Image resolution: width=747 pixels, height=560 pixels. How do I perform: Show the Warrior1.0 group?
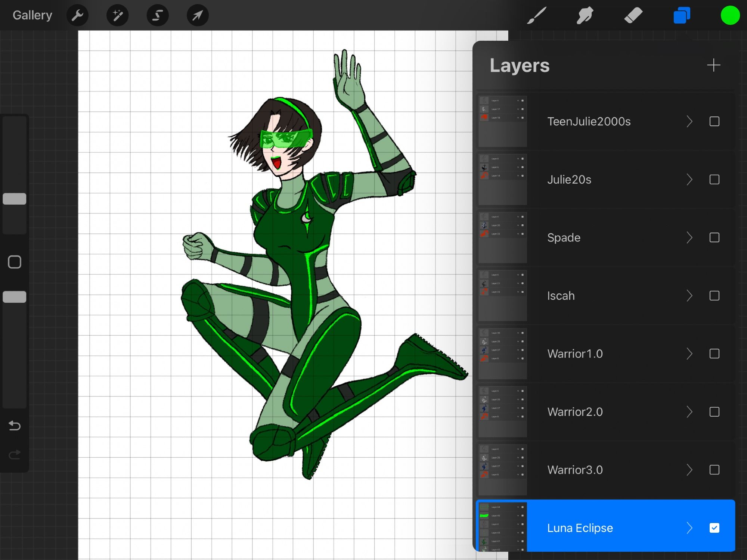pos(714,354)
